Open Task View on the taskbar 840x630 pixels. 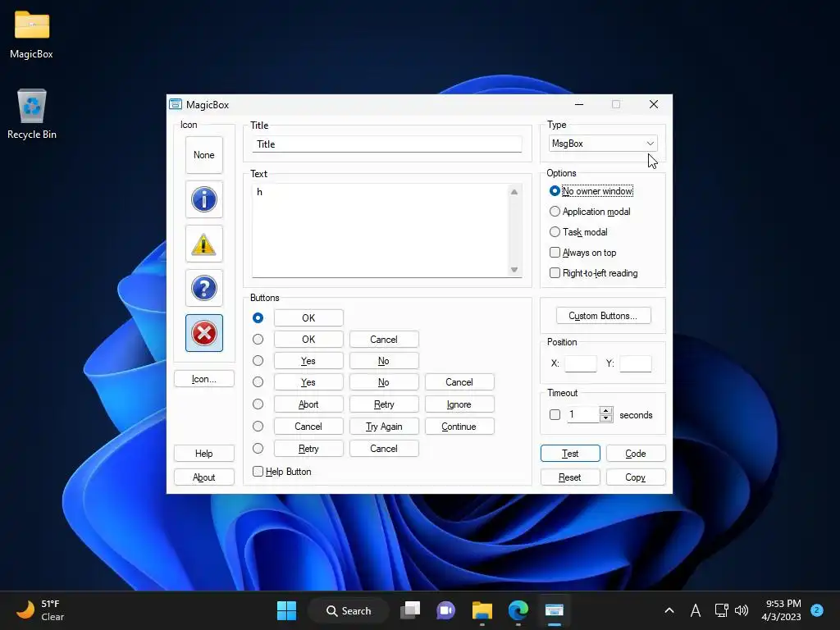point(410,610)
